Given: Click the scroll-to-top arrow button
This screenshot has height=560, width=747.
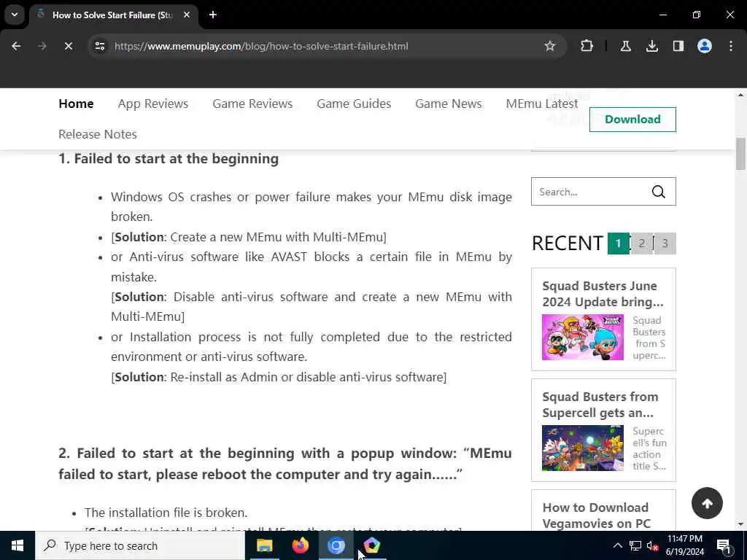Looking at the screenshot, I should 707,503.
